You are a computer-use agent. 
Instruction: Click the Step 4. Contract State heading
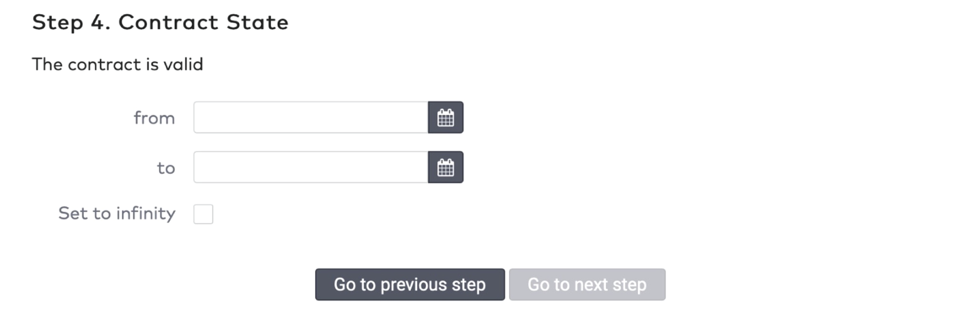pyautogui.click(x=160, y=22)
